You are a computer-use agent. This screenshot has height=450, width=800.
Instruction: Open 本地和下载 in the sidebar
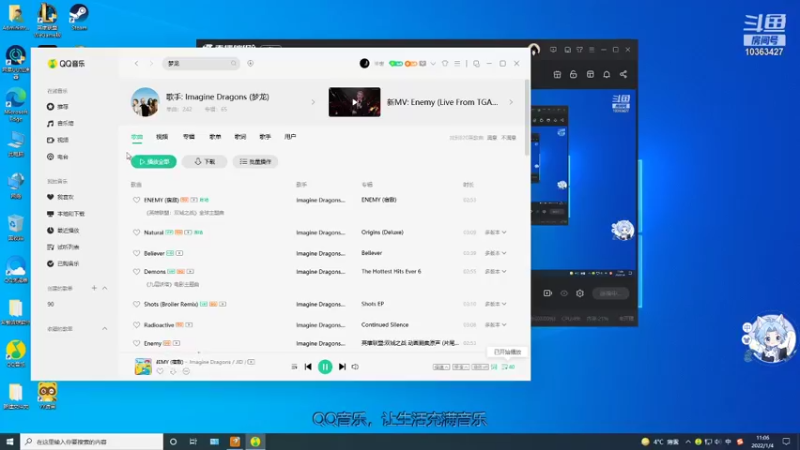point(66,214)
